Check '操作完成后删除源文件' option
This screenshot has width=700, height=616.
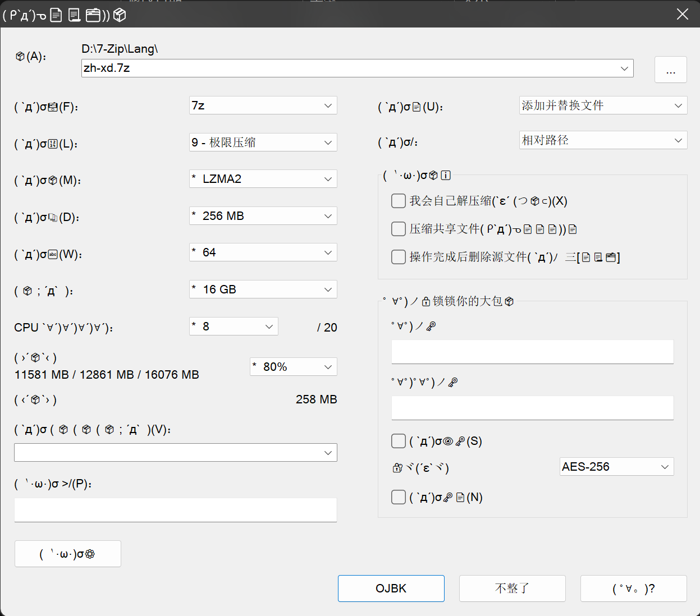point(399,257)
